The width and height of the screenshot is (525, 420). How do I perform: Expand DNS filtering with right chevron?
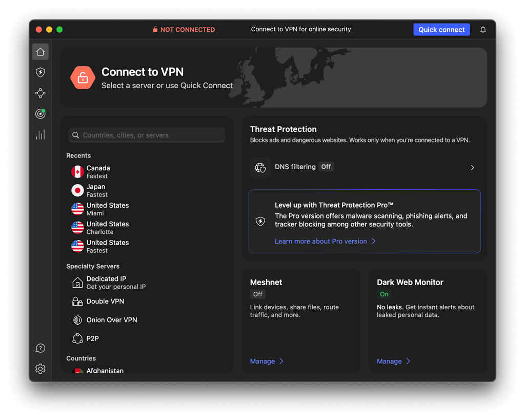tap(472, 168)
